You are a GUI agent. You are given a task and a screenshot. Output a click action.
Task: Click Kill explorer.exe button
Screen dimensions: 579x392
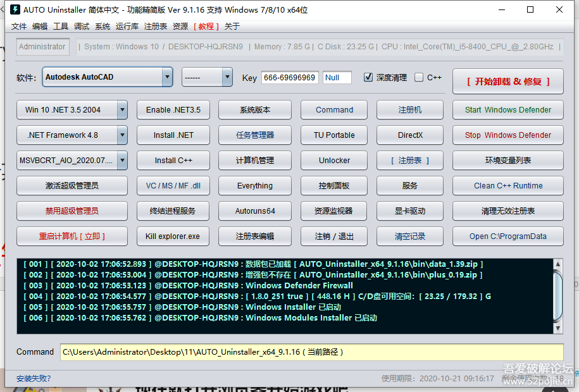pyautogui.click(x=173, y=236)
